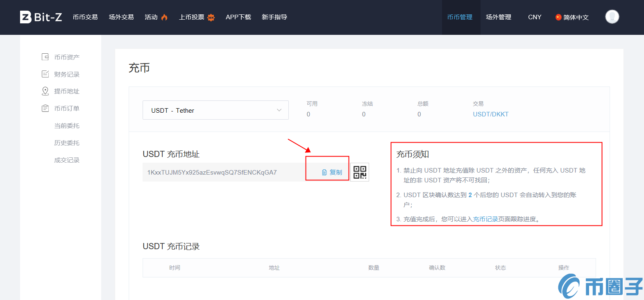644x300 pixels.
Task: Click the 状态 column header
Action: (500, 268)
